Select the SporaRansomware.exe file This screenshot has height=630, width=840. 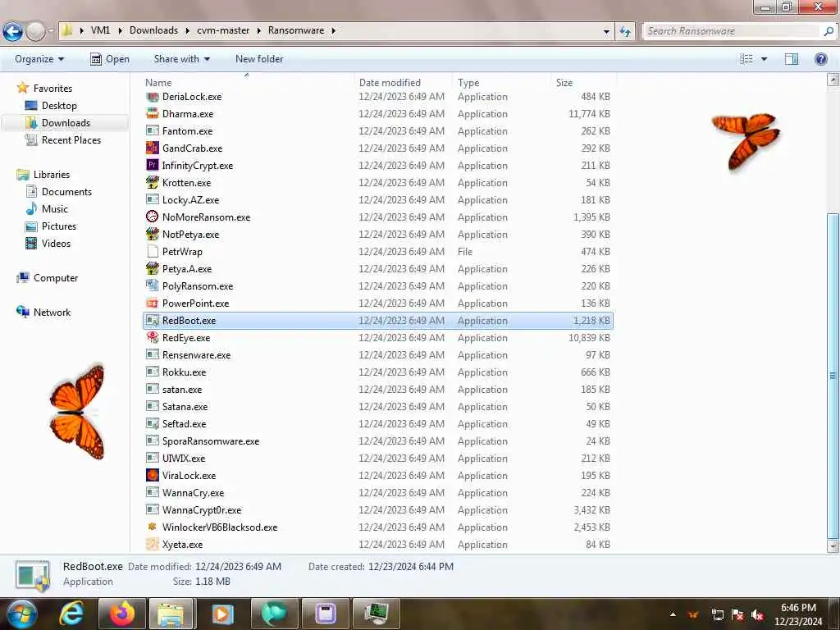378,441
